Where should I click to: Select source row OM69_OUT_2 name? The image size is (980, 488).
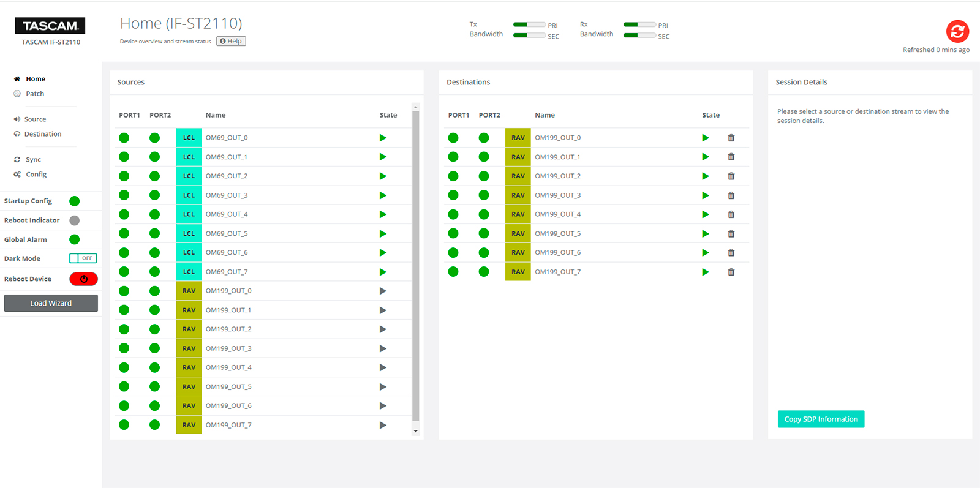tap(227, 176)
